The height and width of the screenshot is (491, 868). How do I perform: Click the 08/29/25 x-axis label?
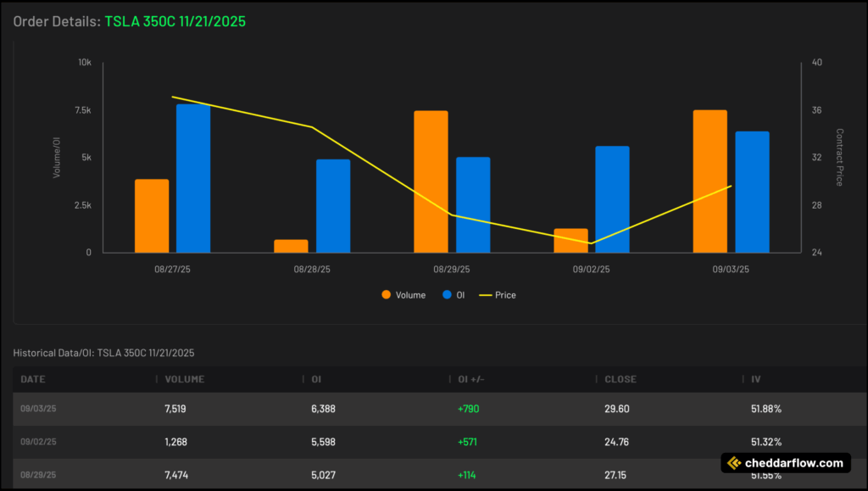452,270
